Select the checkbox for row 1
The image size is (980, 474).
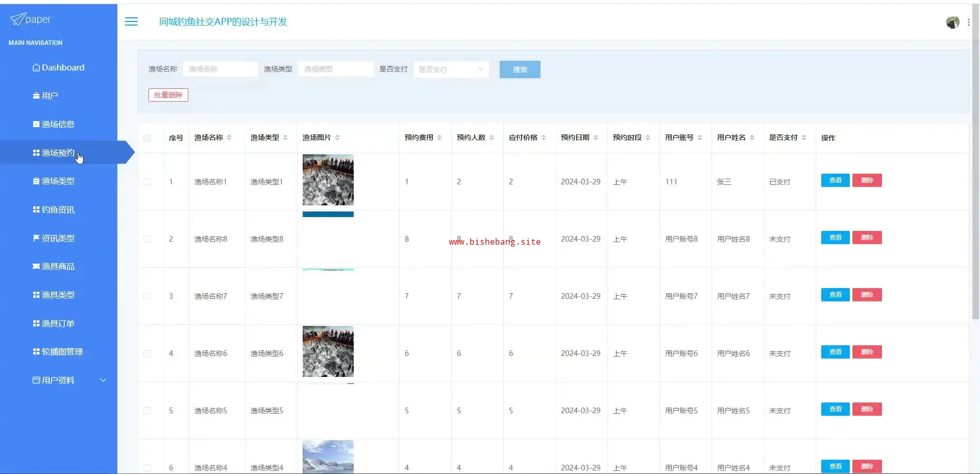coord(147,182)
